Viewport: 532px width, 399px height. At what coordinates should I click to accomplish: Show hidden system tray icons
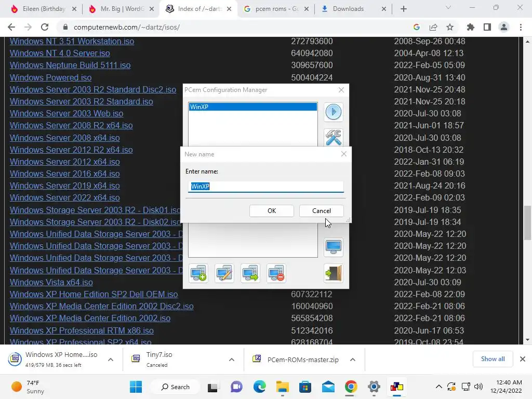click(x=438, y=387)
